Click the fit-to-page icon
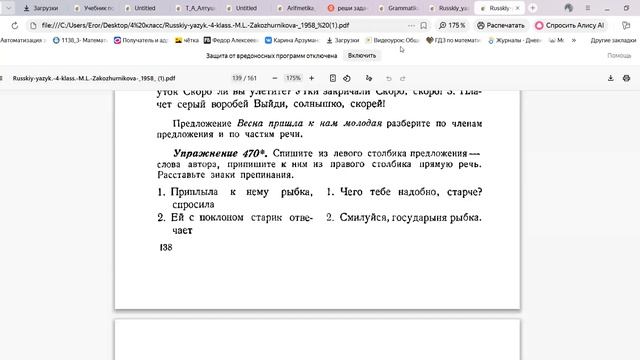 pos(333,78)
